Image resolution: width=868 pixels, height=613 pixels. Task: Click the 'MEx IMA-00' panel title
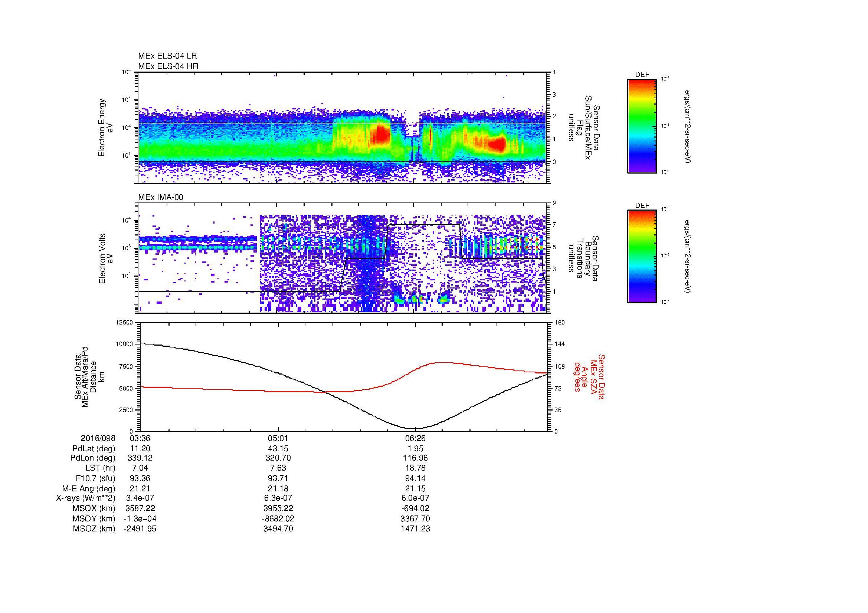pyautogui.click(x=161, y=197)
